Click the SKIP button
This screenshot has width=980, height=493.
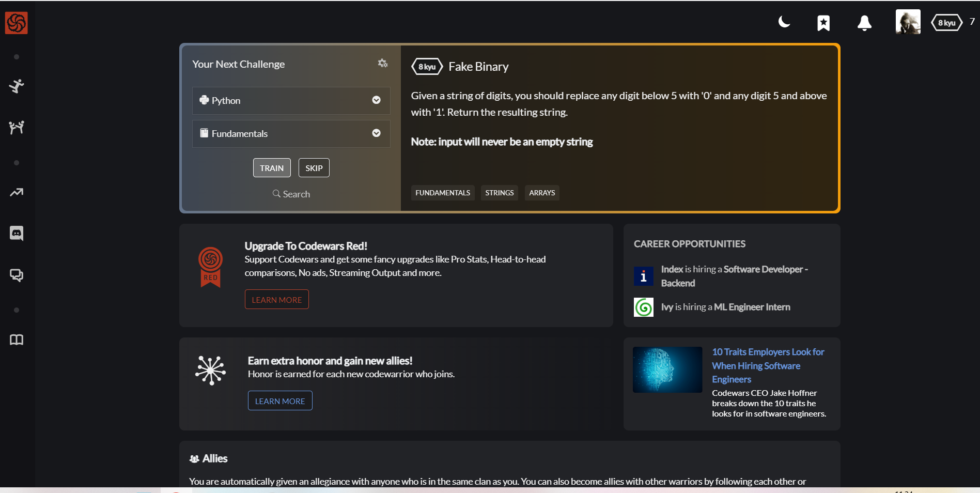[x=314, y=168]
